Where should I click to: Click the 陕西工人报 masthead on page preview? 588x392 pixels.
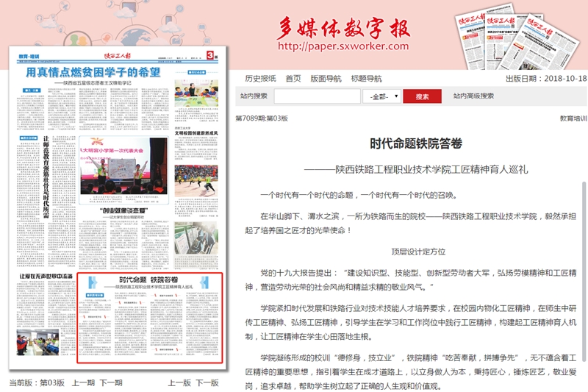click(x=116, y=55)
